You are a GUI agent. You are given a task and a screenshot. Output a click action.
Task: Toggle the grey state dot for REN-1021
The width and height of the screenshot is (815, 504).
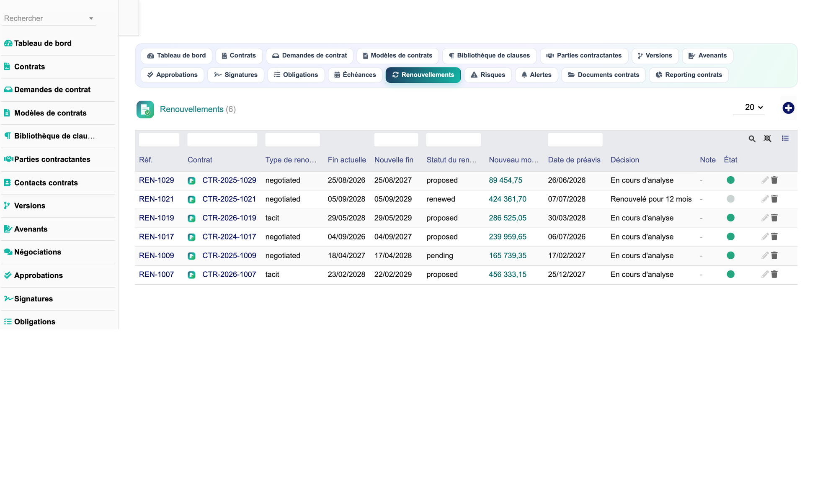coord(730,199)
